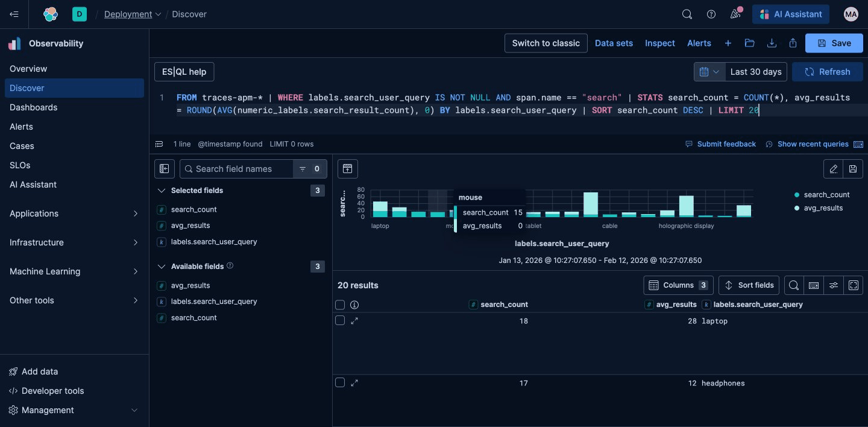Open the date quick menu calendar
Screen dimensions: 868x427
pyautogui.click(x=709, y=72)
